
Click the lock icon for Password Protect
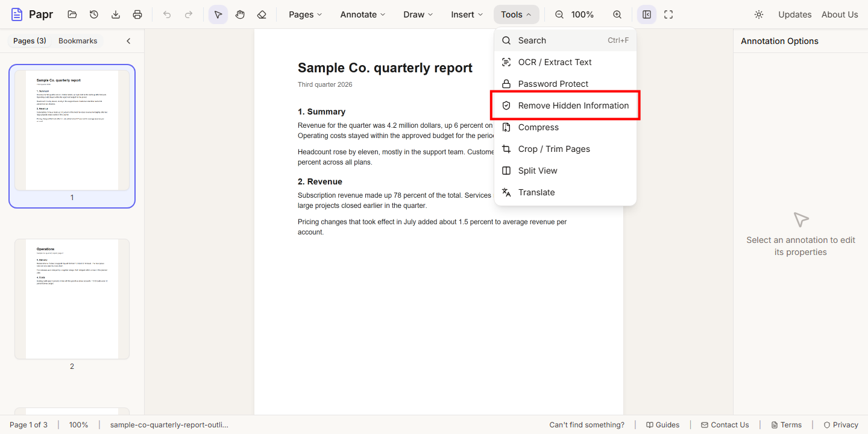(506, 84)
